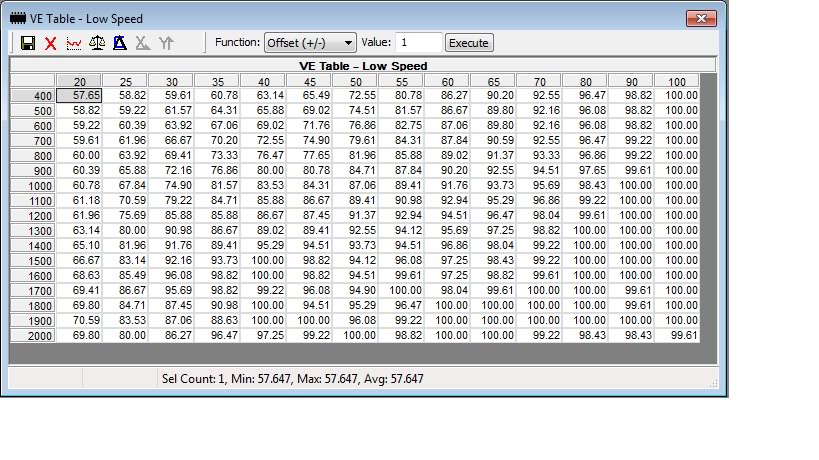Screen dimensions: 819x460
Task: Click cell 85.49 in row 1600
Action: pyautogui.click(x=125, y=276)
